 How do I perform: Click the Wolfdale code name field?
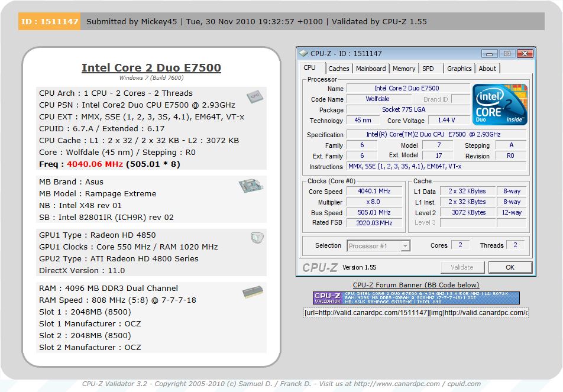tap(379, 99)
